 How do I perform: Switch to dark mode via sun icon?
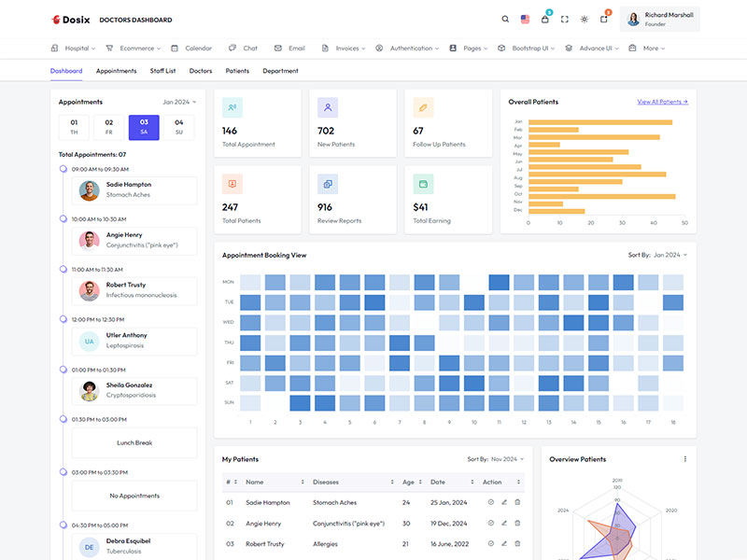[x=583, y=17]
